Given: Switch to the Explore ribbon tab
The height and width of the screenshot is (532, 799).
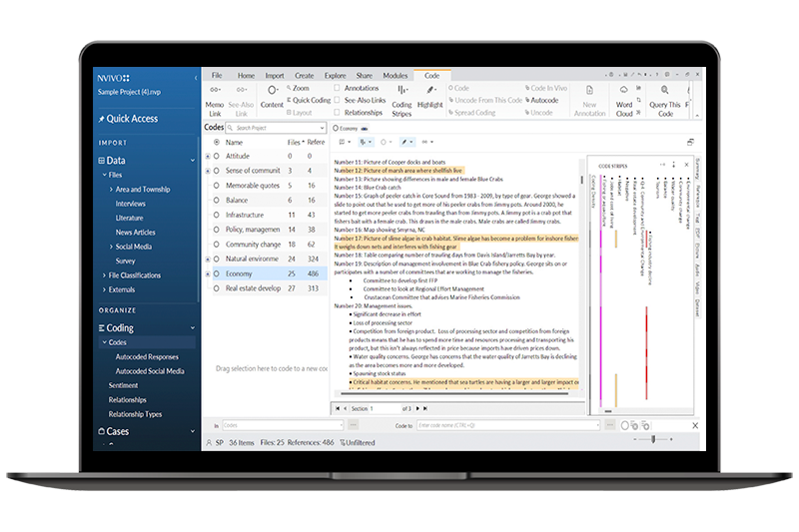Looking at the screenshot, I should pyautogui.click(x=335, y=75).
